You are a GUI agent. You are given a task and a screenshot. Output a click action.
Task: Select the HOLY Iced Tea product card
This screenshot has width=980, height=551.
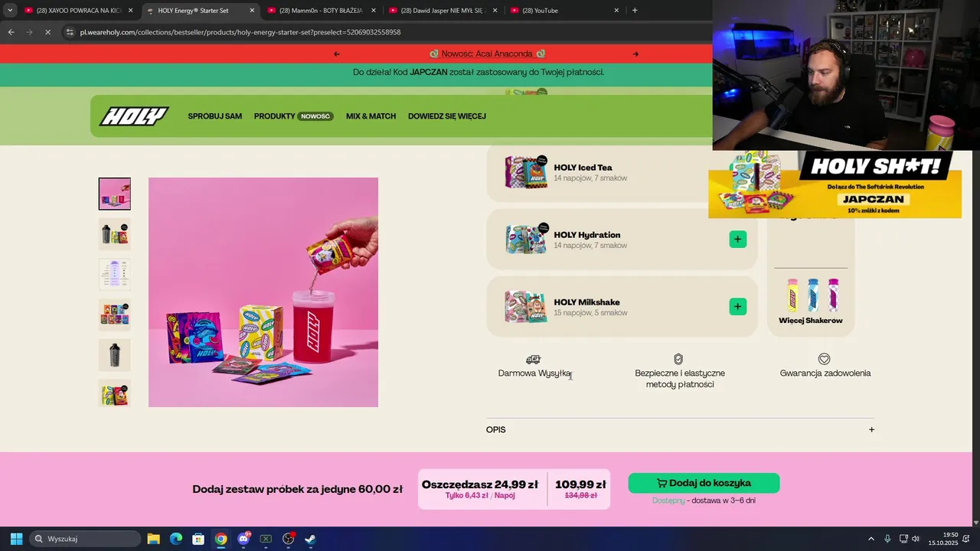click(x=622, y=173)
